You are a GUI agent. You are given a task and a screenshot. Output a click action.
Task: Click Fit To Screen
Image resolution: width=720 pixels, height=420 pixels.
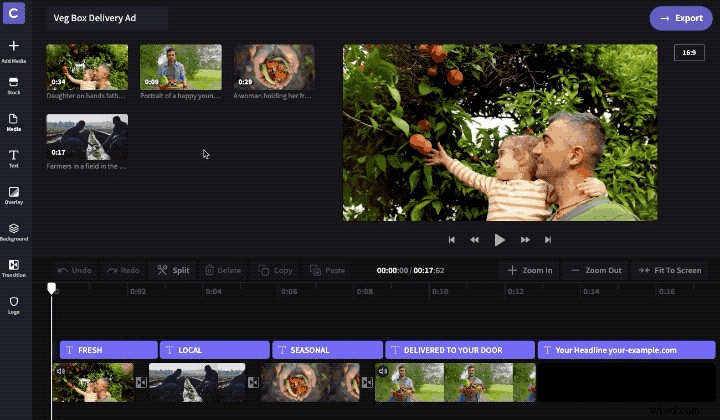[x=670, y=270]
